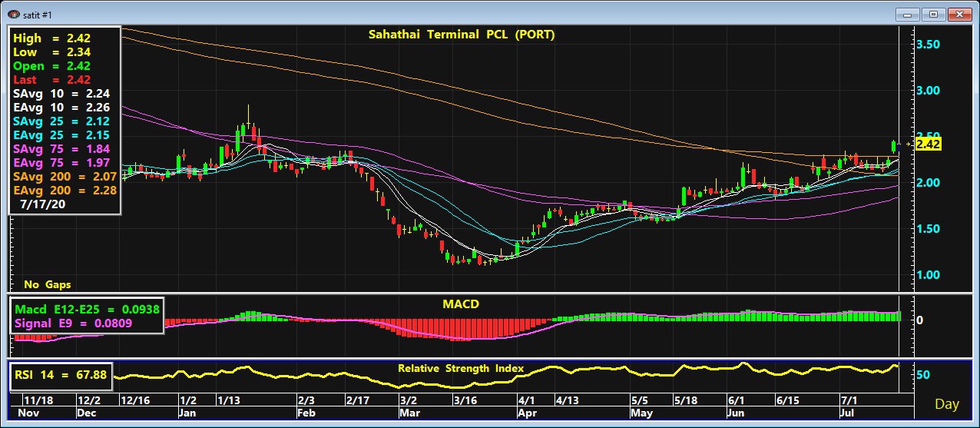The image size is (980, 428).
Task: Click the 5/18 date axis label
Action: pos(686,400)
